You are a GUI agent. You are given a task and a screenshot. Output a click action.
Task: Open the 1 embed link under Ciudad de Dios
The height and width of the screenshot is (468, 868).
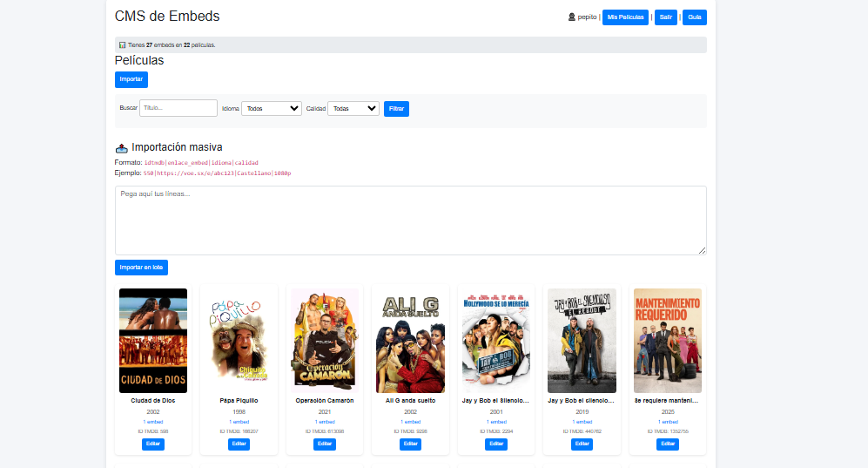pos(153,422)
